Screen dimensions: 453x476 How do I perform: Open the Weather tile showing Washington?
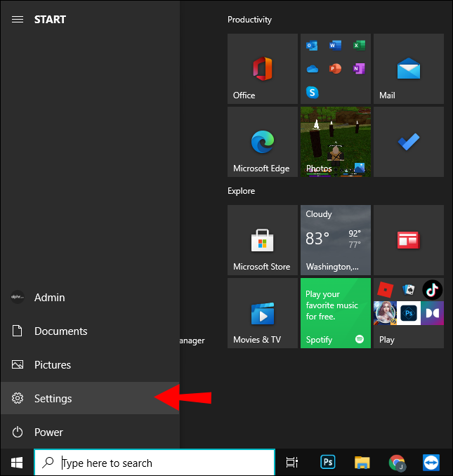point(336,240)
